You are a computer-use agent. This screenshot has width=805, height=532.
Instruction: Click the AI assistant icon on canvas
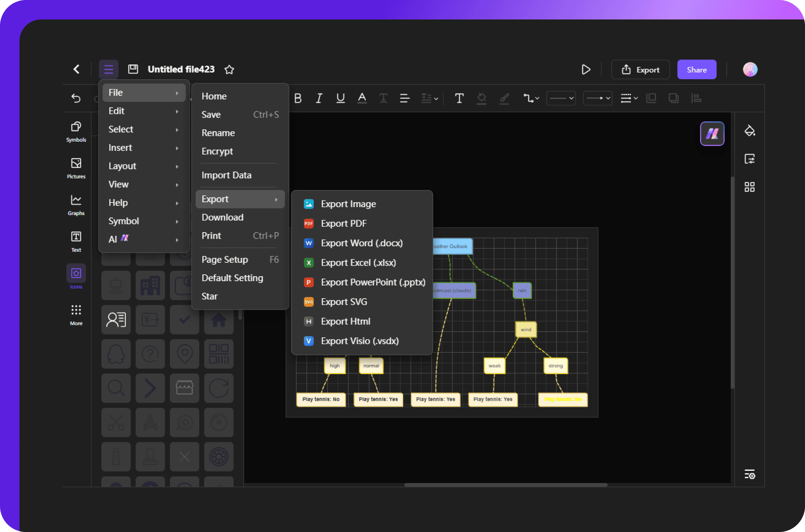click(x=712, y=134)
